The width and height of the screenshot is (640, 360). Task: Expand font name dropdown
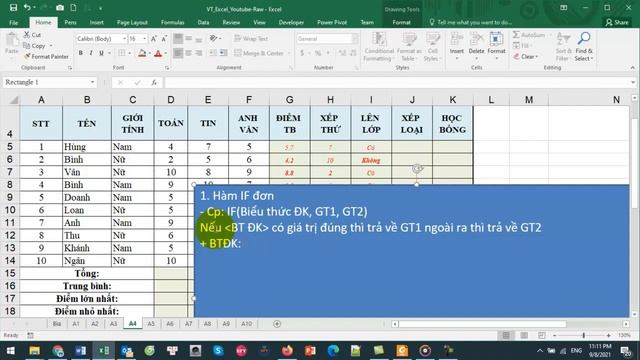tap(124, 39)
